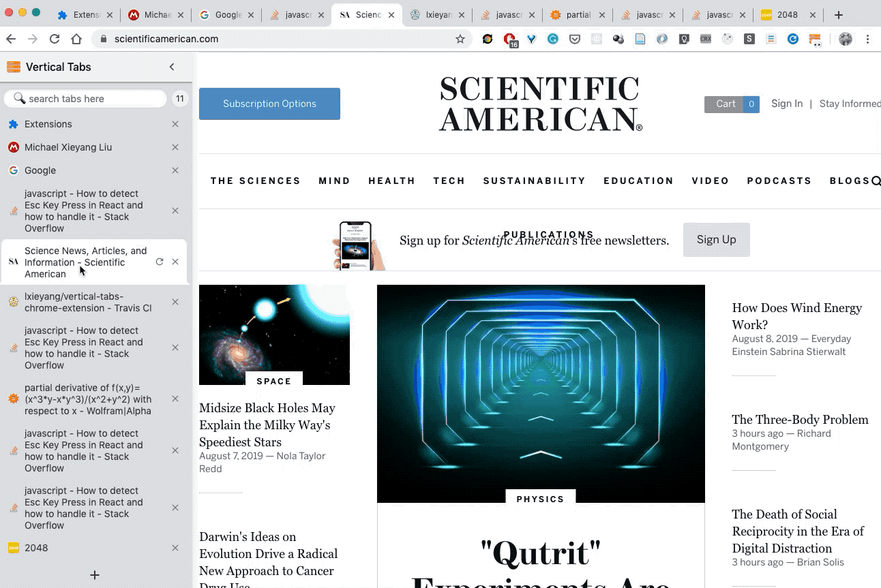Viewport: 881px width, 588px height.
Task: Open the Cart button
Action: coord(732,104)
